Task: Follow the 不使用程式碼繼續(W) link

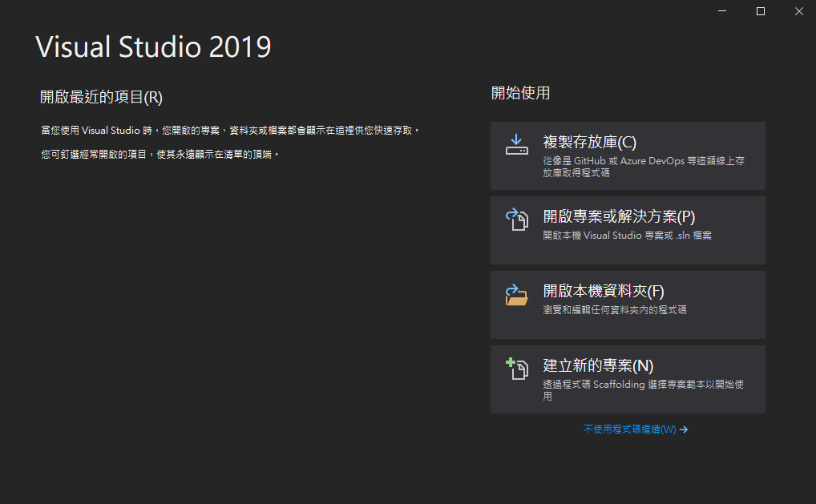Action: [x=636, y=429]
